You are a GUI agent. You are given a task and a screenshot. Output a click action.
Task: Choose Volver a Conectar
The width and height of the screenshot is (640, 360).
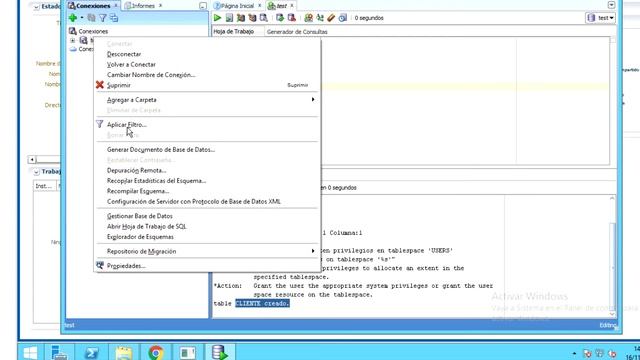click(207, 64)
